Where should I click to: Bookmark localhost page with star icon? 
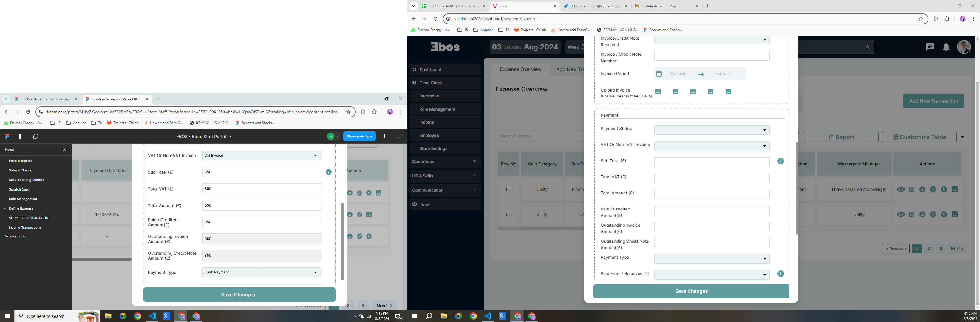tap(921, 18)
